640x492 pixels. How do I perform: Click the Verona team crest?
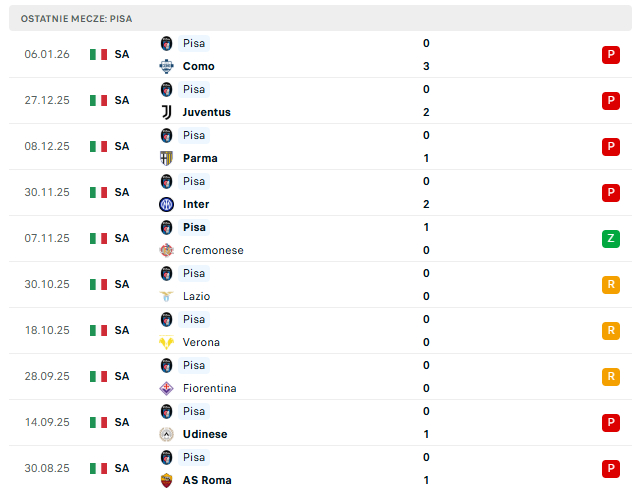(167, 342)
